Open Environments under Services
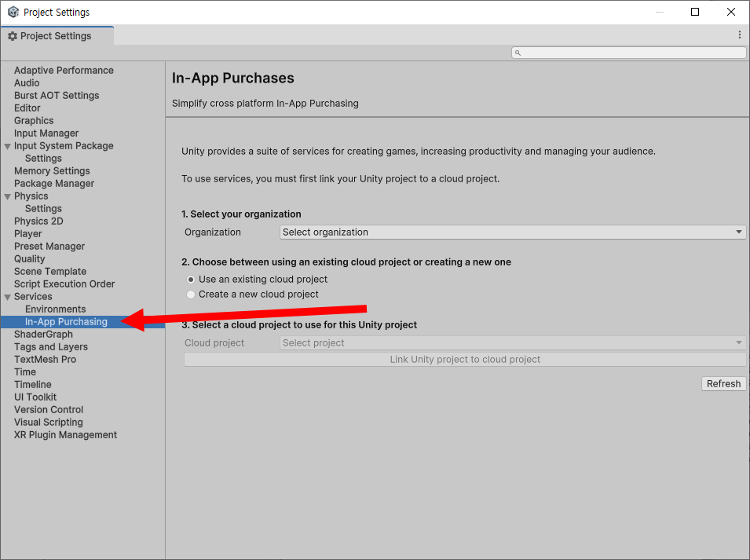 (56, 309)
